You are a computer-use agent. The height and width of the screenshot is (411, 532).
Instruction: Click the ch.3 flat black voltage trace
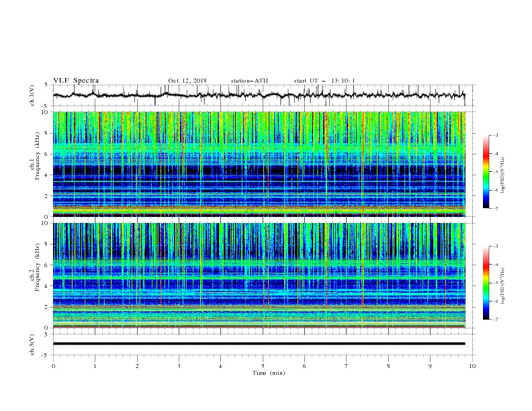[259, 344]
